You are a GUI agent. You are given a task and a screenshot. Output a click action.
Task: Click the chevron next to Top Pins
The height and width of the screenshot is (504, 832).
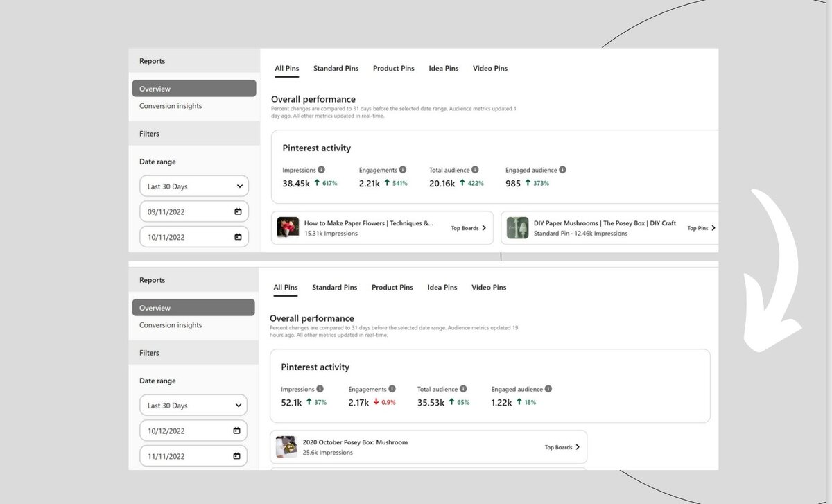[713, 228]
